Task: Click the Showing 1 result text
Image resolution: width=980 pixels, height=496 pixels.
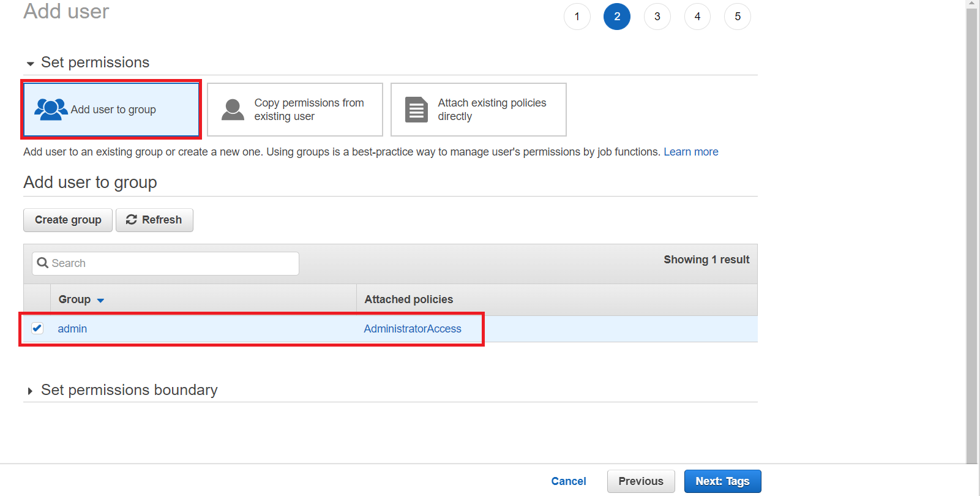Action: coord(706,260)
